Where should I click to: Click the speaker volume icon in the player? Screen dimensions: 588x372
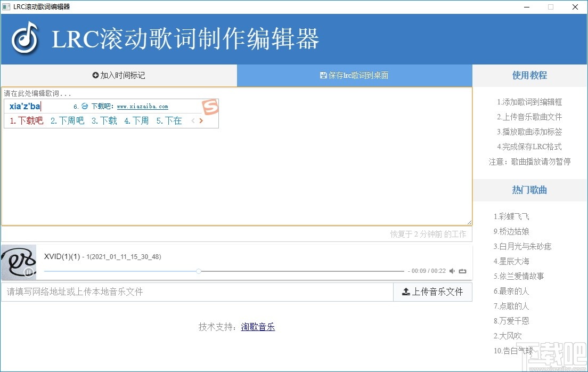pyautogui.click(x=452, y=271)
